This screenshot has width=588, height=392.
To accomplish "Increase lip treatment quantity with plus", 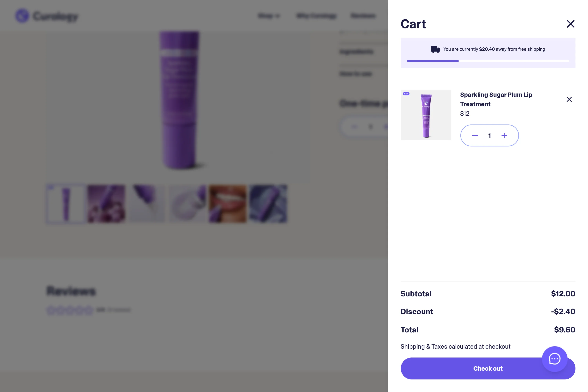I will pyautogui.click(x=504, y=135).
